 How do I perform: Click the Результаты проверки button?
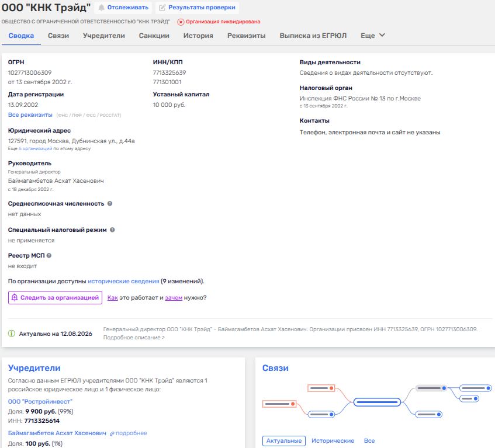[198, 8]
